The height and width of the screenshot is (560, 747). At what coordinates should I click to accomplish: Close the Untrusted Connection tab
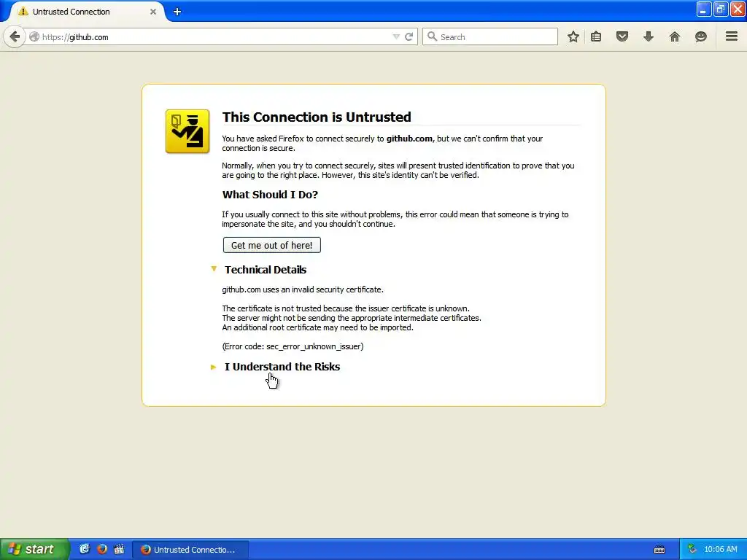153,12
